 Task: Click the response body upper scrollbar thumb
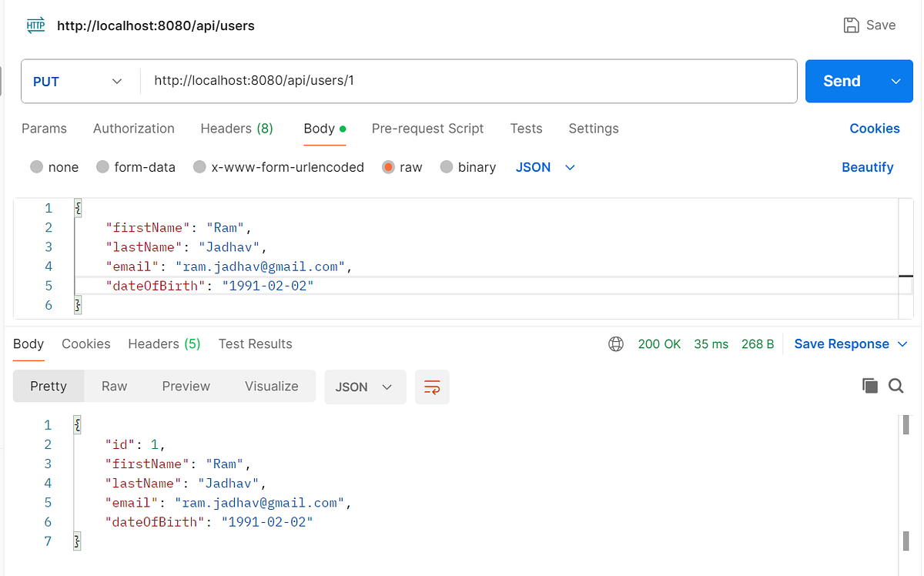(x=906, y=424)
